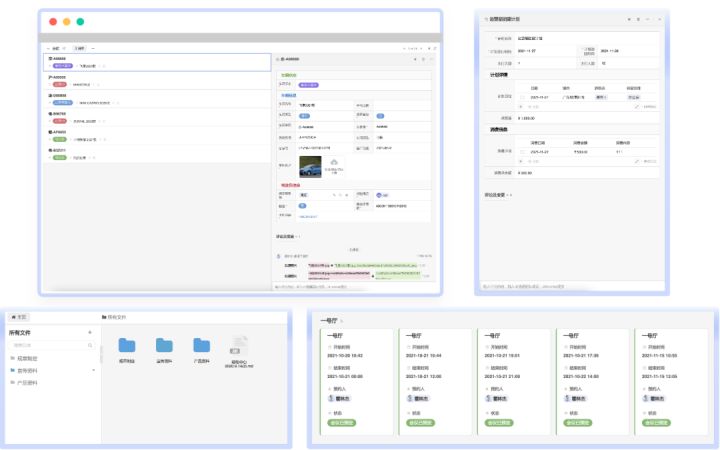
Task: Click the plus icon beside 所有文件 heading
Action: pos(90,332)
